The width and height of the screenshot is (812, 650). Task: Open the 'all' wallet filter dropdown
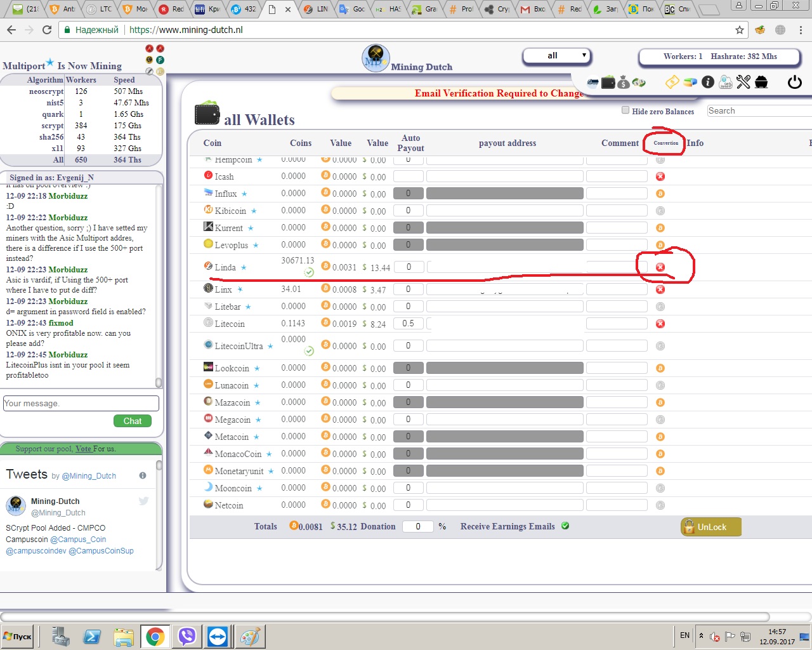[557, 56]
